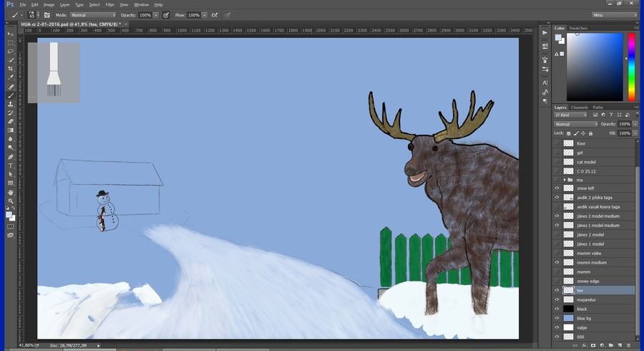This screenshot has width=644, height=351.
Task: Select the History Brush tool
Action: coord(11,112)
